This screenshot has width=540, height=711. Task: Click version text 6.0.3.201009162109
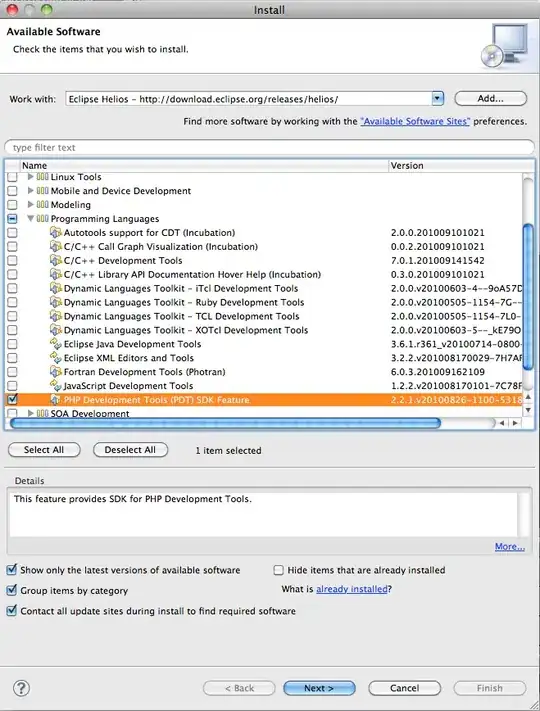[438, 372]
